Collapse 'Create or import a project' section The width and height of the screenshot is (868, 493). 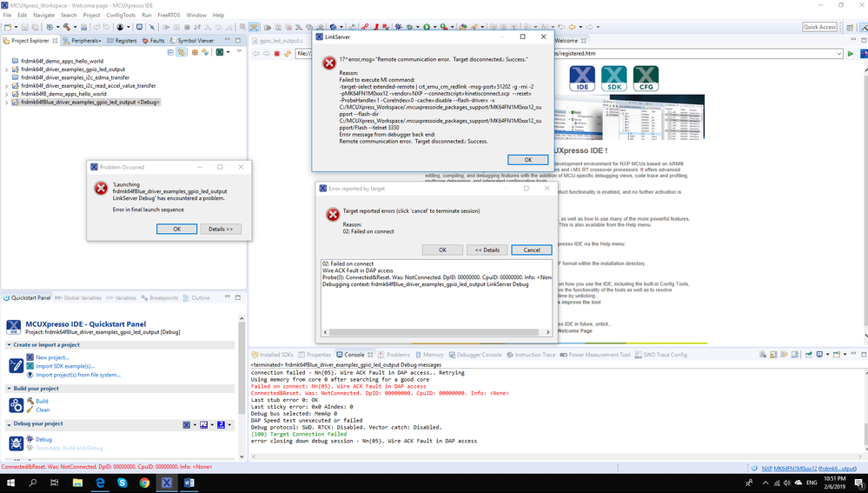[x=9, y=344]
